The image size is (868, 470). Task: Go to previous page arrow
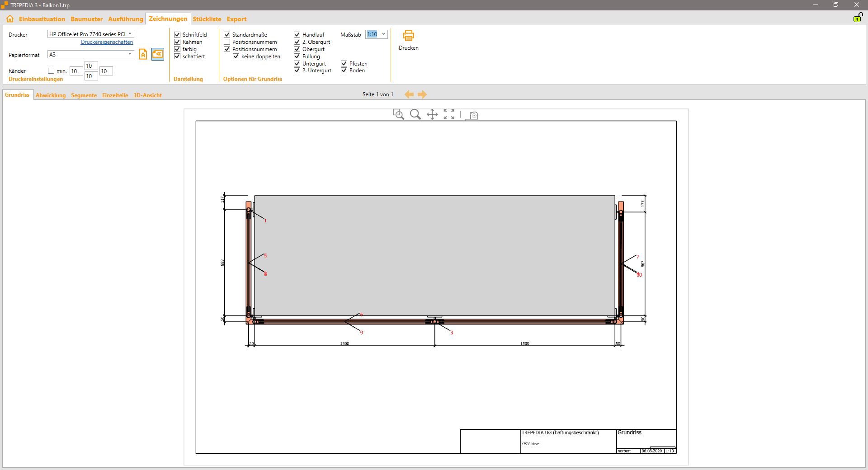tap(409, 94)
